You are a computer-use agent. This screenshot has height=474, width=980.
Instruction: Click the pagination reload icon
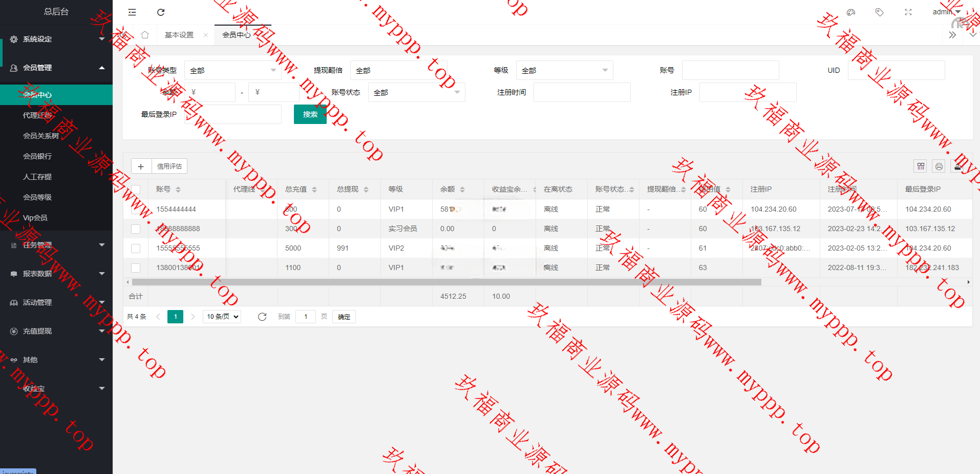(262, 317)
